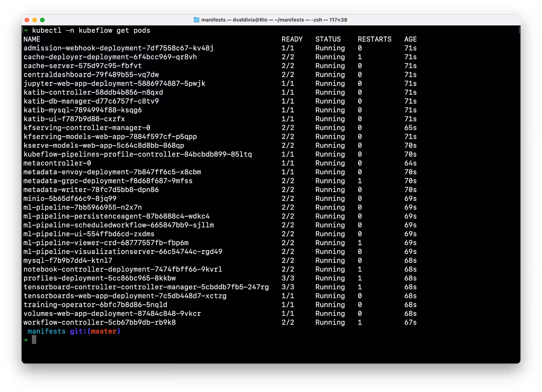
Task: Select pod name minio-5b65df66c9-8jq99
Action: [70, 198]
